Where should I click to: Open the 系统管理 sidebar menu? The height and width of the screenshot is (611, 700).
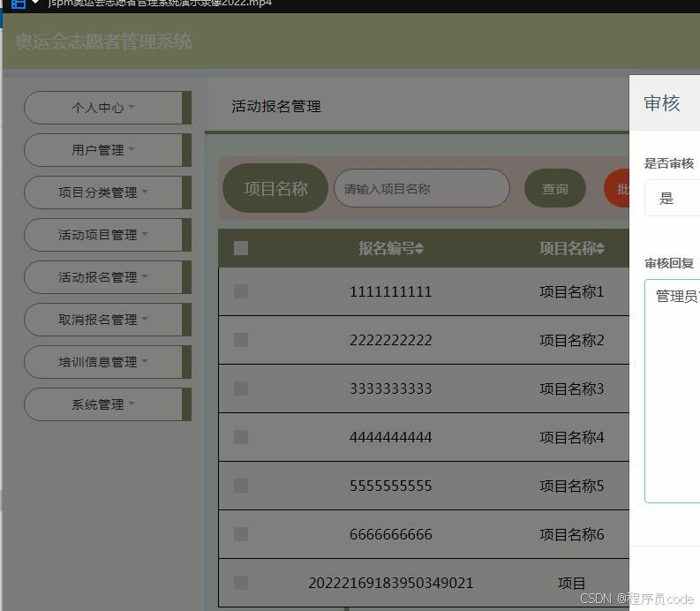coord(108,404)
